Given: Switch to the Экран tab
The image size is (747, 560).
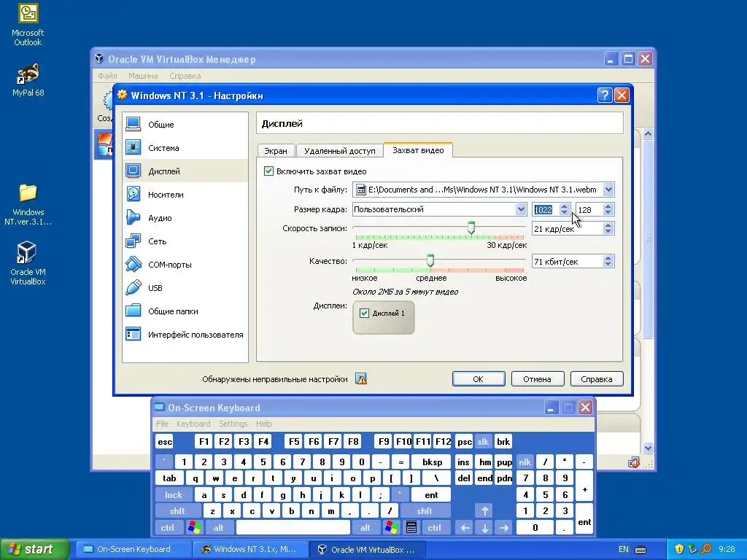Looking at the screenshot, I should click(x=276, y=150).
